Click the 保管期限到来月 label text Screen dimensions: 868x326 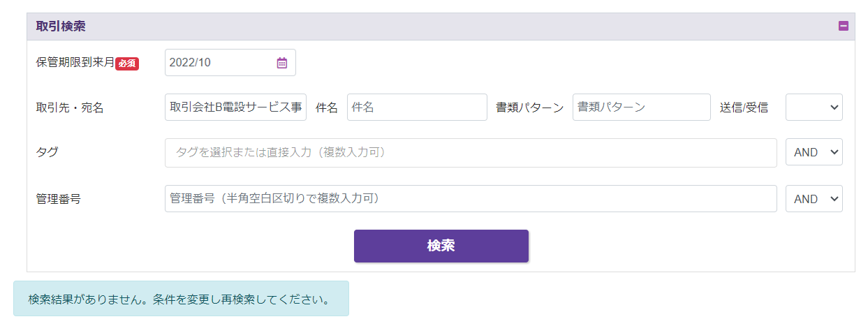[x=75, y=62]
